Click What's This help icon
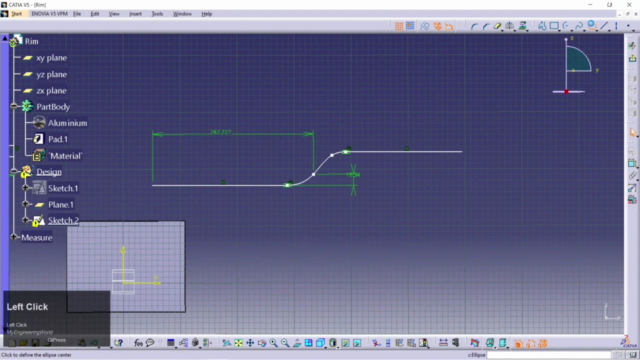640x360 pixels. coord(118,343)
